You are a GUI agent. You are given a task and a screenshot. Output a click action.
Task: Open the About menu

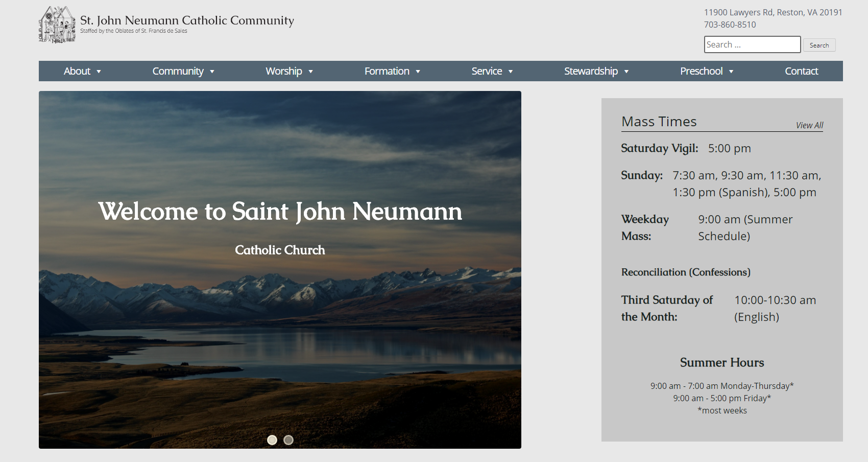(x=77, y=71)
